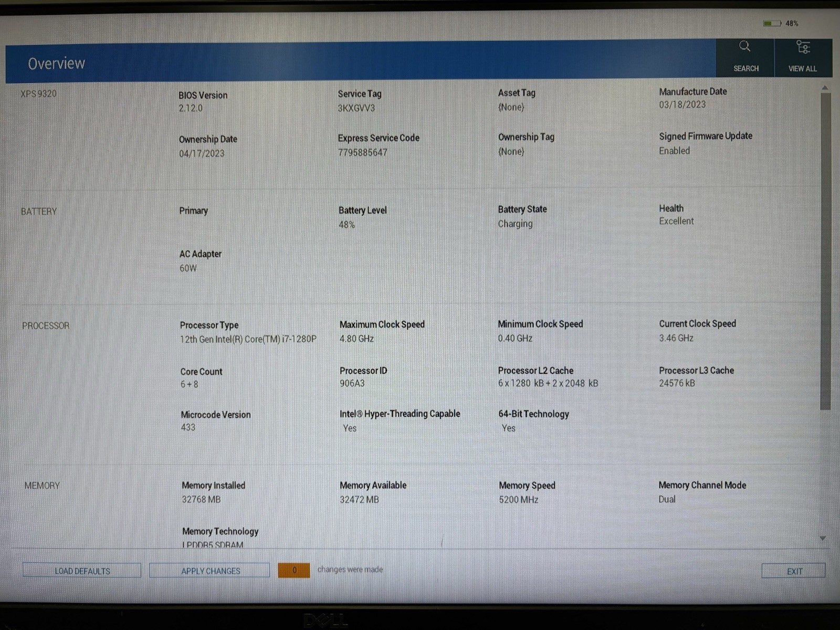Image resolution: width=840 pixels, height=630 pixels.
Task: Click the scrollbar up arrow
Action: click(x=825, y=88)
